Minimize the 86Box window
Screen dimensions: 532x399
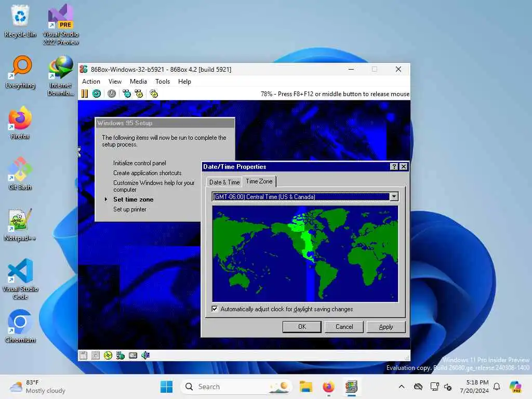click(x=351, y=69)
